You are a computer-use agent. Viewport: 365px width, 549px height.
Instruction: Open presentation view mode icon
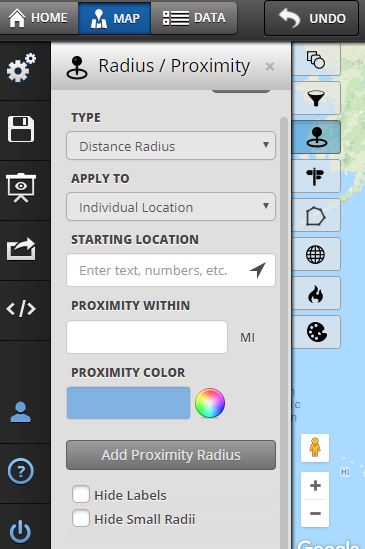pyautogui.click(x=21, y=188)
